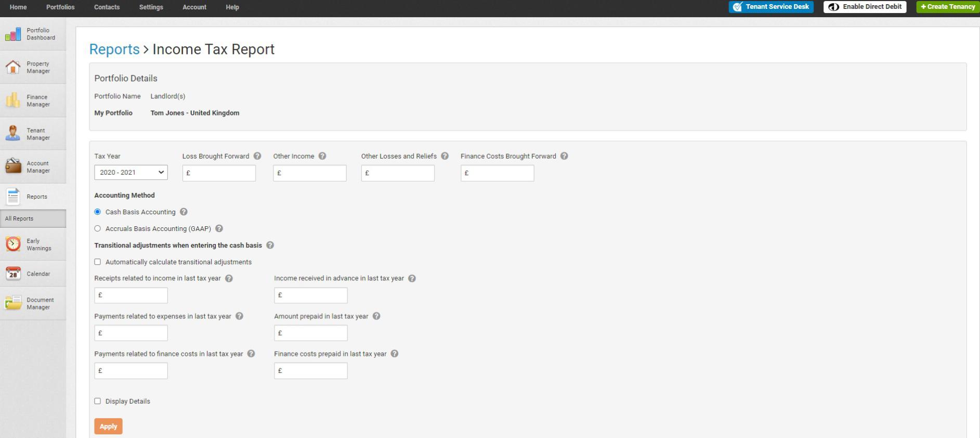Focus the Amount prepaid in last tax year field
The height and width of the screenshot is (438, 980).
coord(311,333)
